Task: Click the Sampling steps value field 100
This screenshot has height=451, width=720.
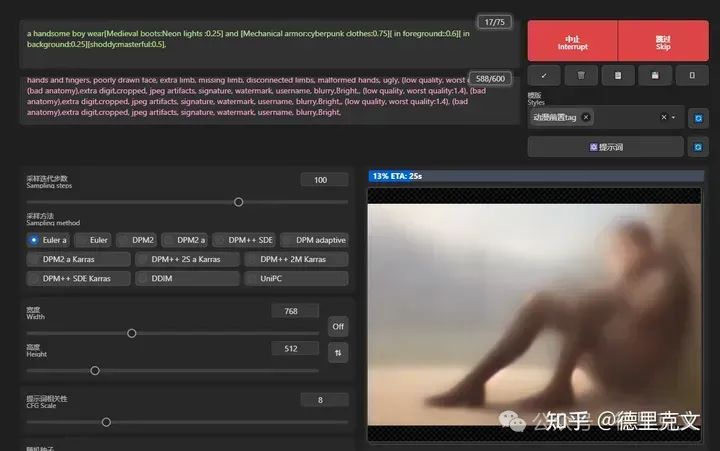Action: (x=325, y=180)
